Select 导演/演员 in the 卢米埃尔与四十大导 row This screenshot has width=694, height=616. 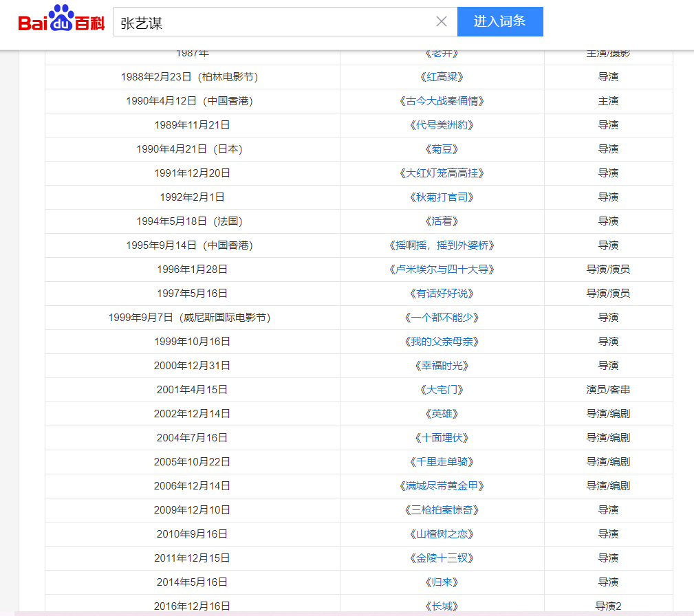(608, 269)
